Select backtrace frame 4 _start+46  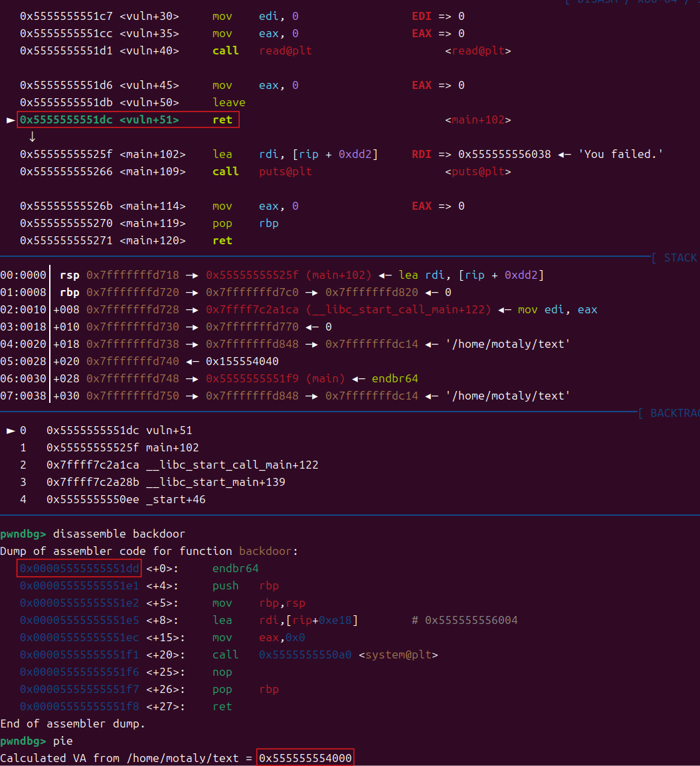pyautogui.click(x=126, y=499)
